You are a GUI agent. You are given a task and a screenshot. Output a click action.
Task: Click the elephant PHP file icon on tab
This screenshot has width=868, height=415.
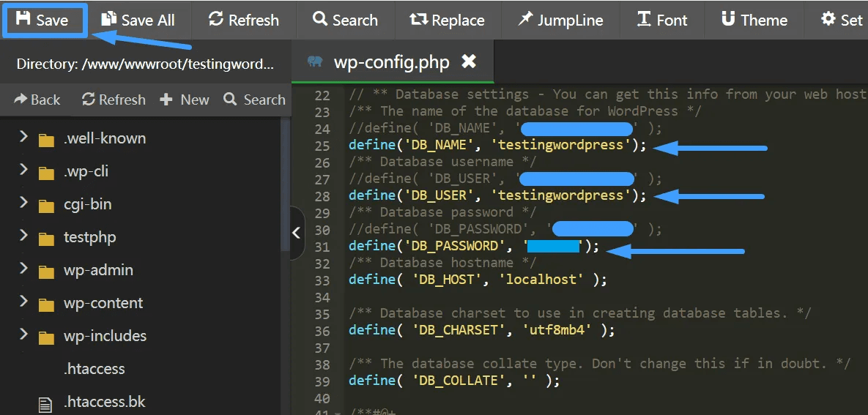[x=316, y=61]
